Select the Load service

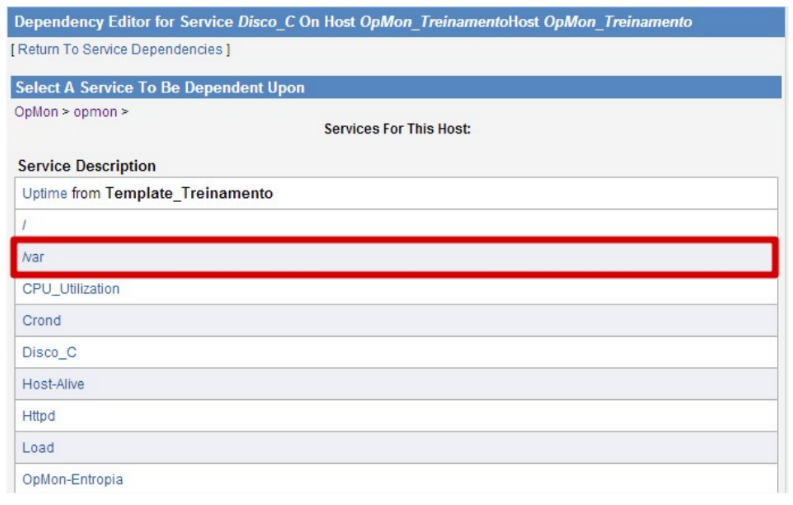(x=38, y=448)
